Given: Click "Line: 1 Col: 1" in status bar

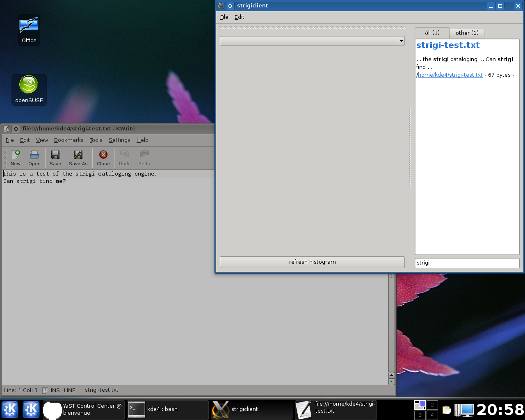Looking at the screenshot, I should coord(21,390).
